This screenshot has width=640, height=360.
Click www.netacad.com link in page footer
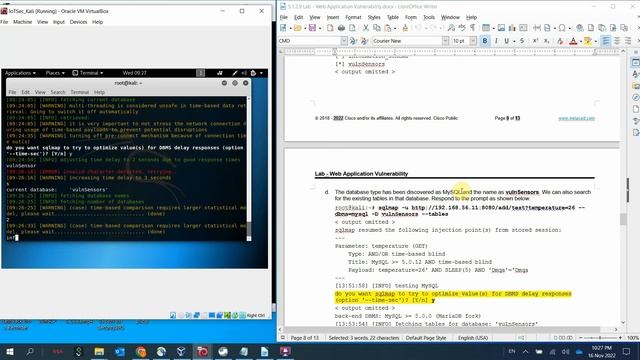[x=576, y=118]
